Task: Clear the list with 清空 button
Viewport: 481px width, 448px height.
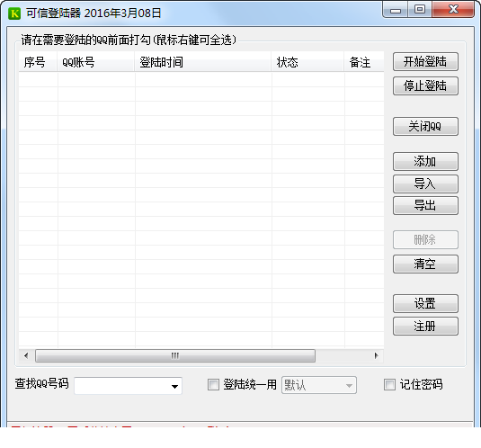Action: point(425,264)
